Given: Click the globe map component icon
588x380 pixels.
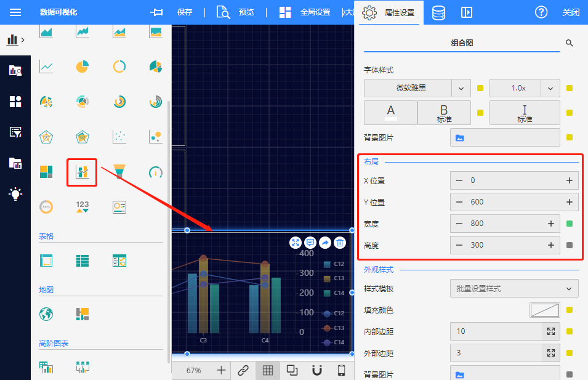Looking at the screenshot, I should 46,313.
